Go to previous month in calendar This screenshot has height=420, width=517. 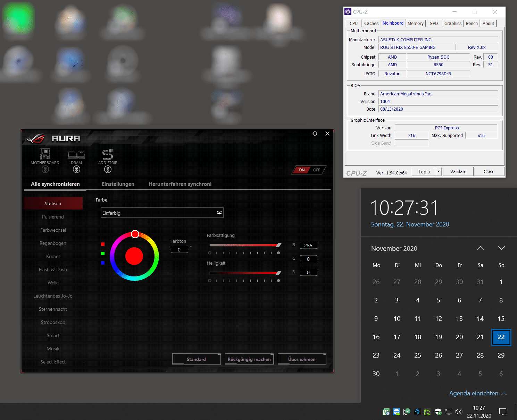(x=481, y=248)
